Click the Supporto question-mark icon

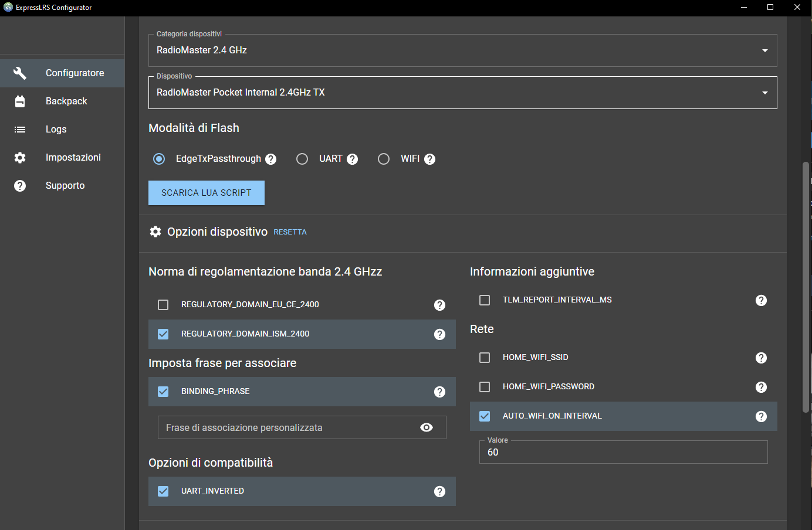20,186
